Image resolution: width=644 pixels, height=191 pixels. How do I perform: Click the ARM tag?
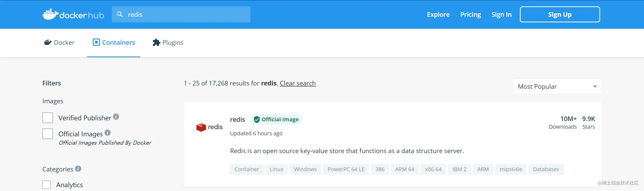click(x=483, y=169)
